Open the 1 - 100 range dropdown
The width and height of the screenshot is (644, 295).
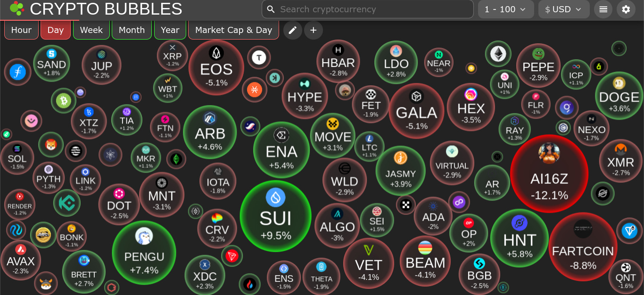coord(506,9)
